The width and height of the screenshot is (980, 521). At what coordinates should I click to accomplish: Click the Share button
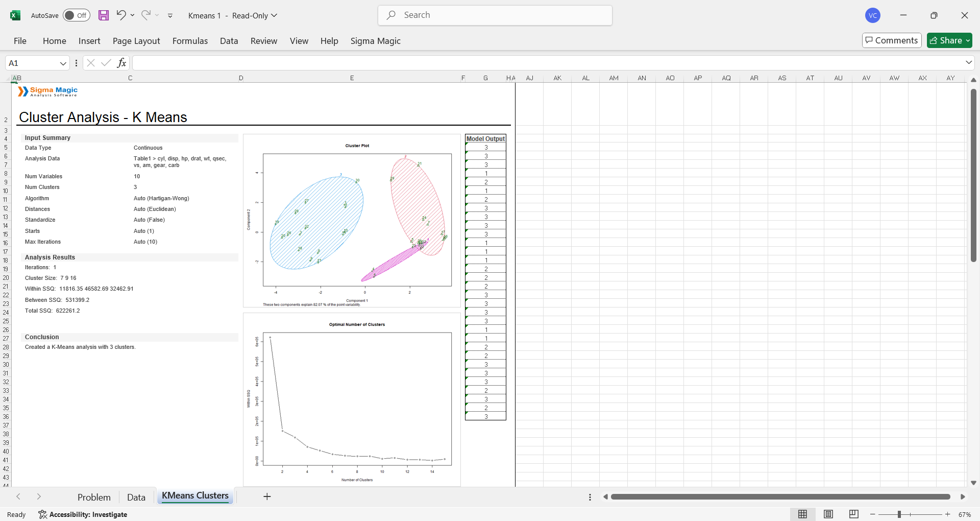pyautogui.click(x=949, y=40)
